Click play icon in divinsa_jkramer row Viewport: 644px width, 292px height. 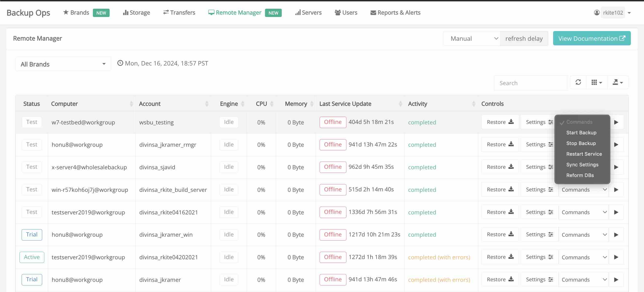point(616,279)
